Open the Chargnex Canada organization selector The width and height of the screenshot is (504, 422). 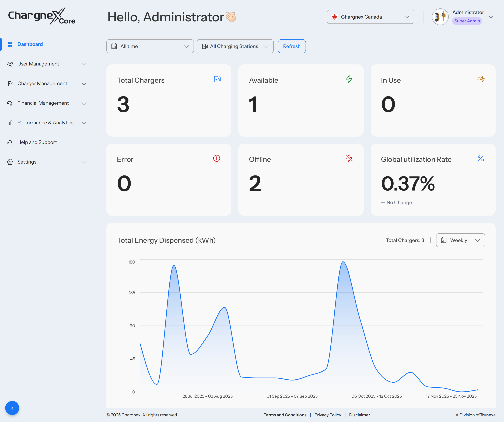[370, 17]
